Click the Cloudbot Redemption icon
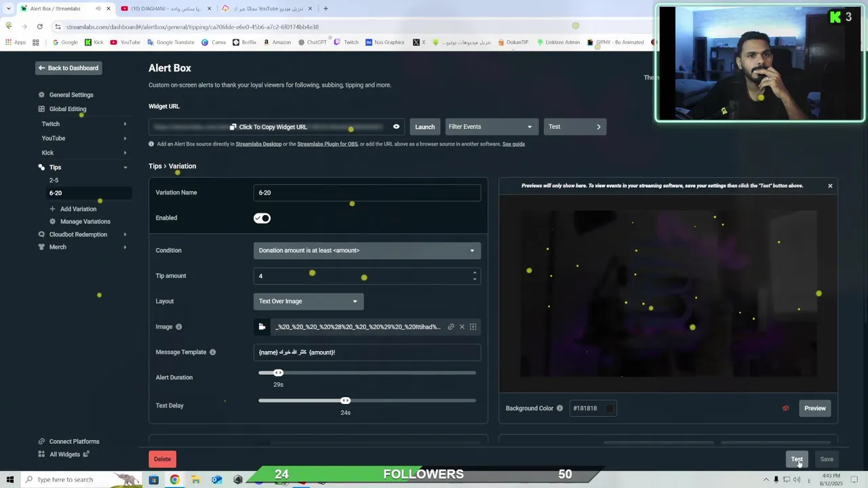 [x=41, y=235]
